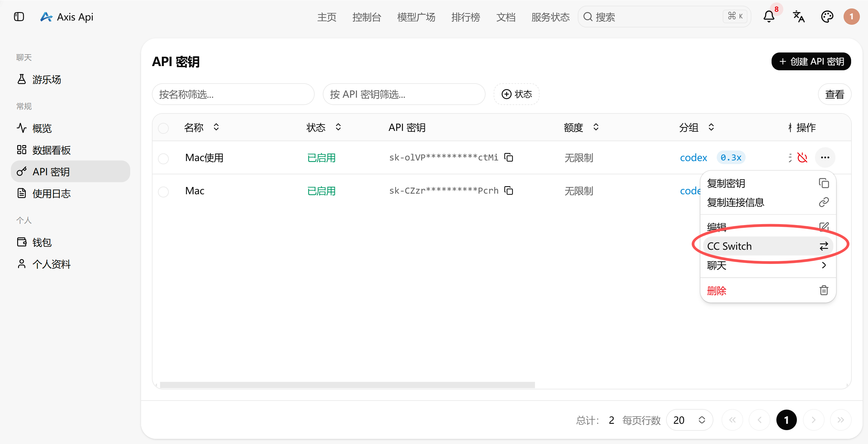Click the horizontal table scrollbar
The height and width of the screenshot is (444, 868).
tap(348, 385)
